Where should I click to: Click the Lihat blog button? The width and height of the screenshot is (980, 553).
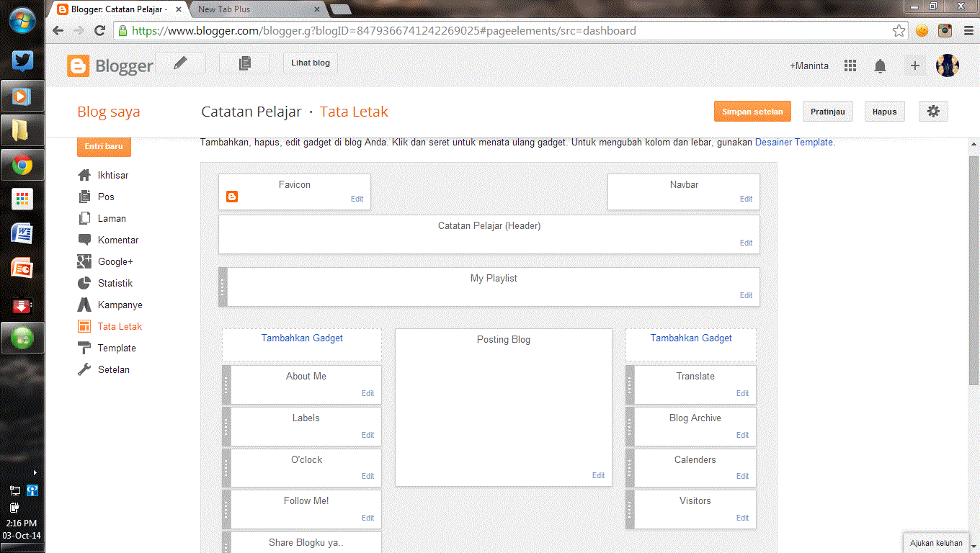[x=311, y=63]
